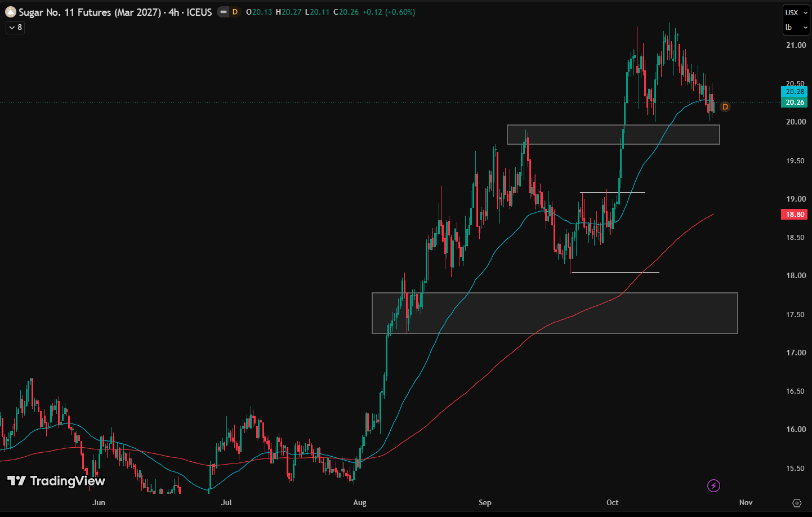Viewport: 812px width, 517px height.
Task: Click the 15.50 price scale label
Action: click(x=796, y=468)
